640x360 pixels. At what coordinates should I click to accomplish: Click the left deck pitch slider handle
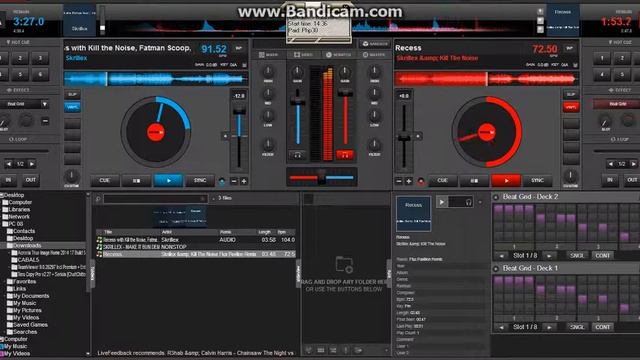(239, 111)
